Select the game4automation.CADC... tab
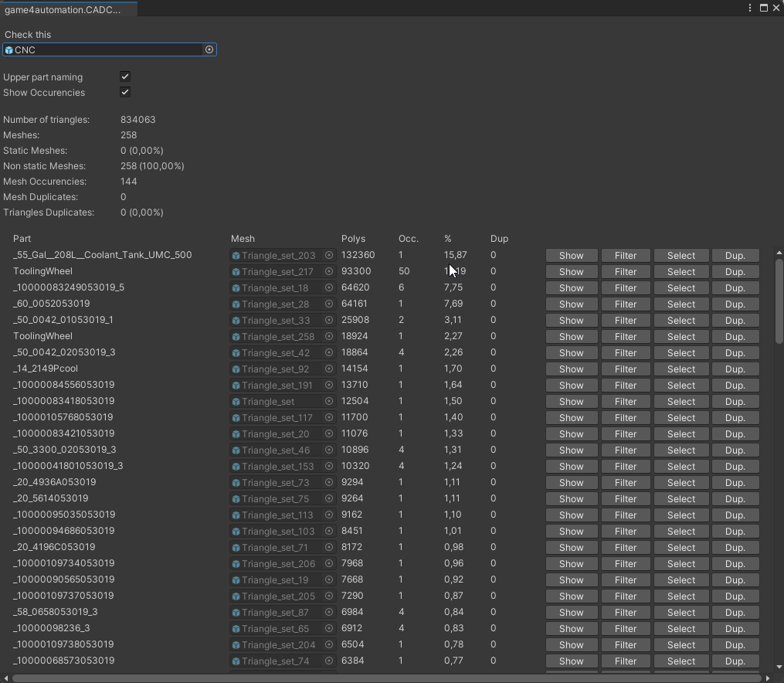 (x=63, y=10)
